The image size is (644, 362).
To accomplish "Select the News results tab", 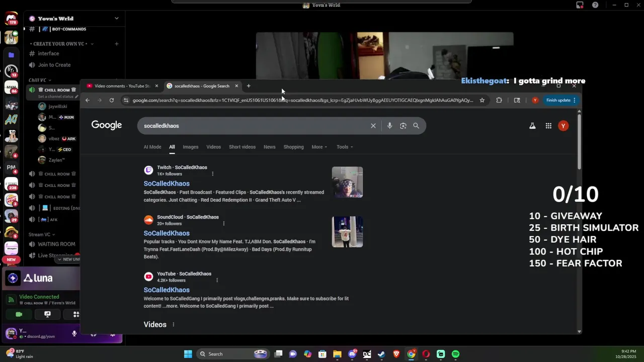I will point(270,147).
